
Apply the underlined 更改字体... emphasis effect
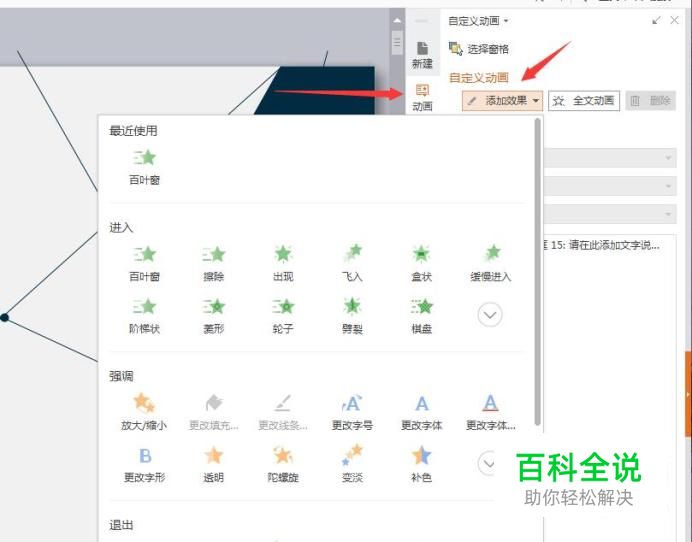(491, 412)
